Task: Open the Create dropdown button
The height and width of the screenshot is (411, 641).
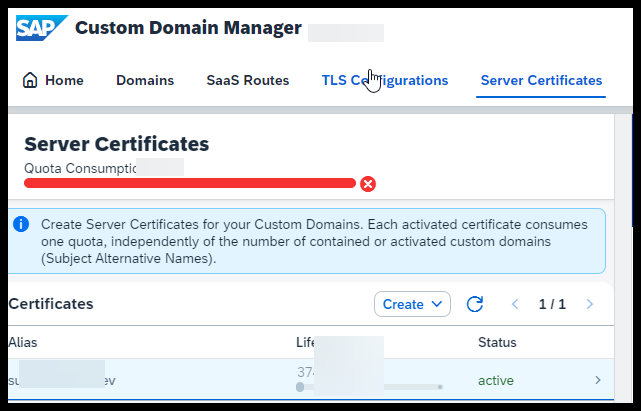Action: point(412,304)
